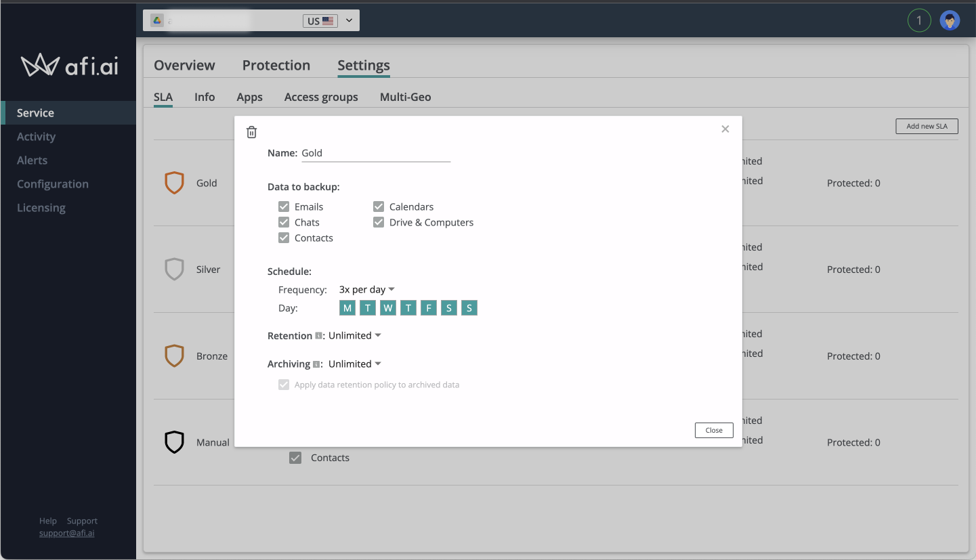Open the Access groups tab
The height and width of the screenshot is (560, 976).
tap(321, 97)
